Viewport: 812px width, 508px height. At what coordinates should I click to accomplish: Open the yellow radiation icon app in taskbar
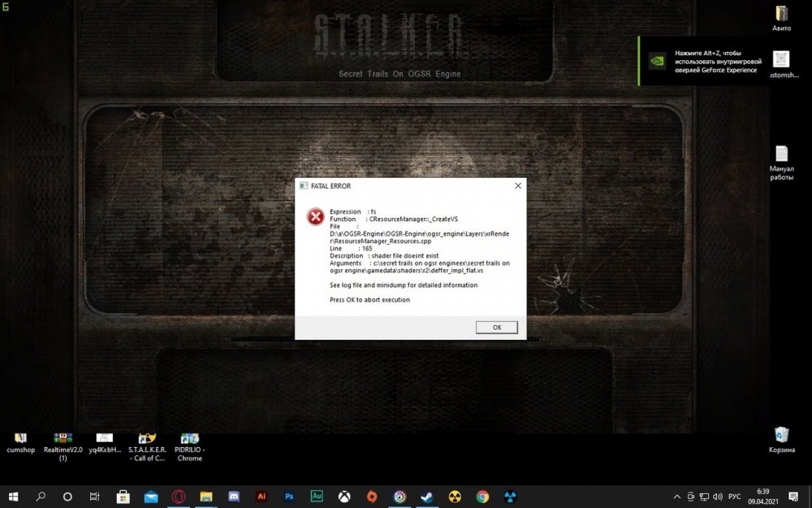click(455, 497)
